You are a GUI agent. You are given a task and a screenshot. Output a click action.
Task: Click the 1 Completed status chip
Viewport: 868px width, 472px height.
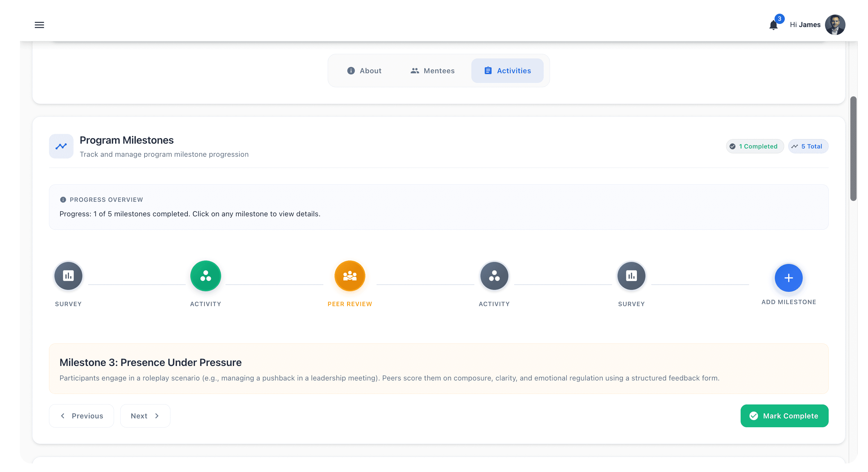click(x=755, y=146)
